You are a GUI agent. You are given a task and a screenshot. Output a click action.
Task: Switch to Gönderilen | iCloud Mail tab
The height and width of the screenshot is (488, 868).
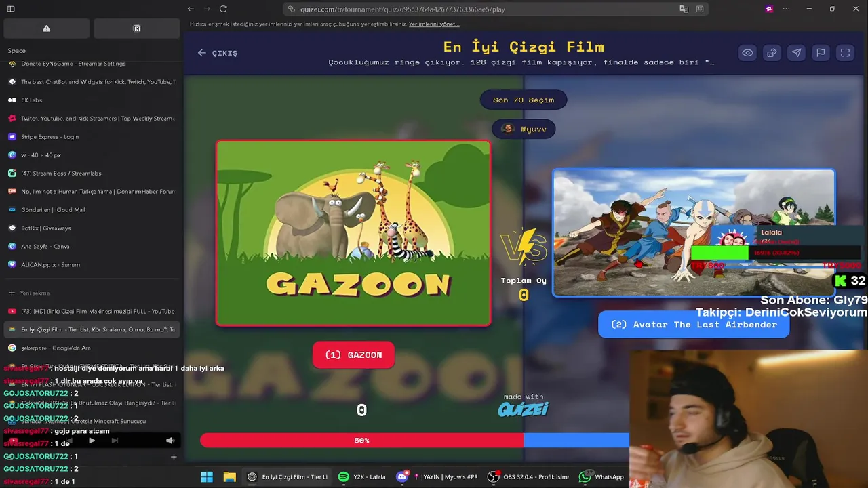pos(92,210)
